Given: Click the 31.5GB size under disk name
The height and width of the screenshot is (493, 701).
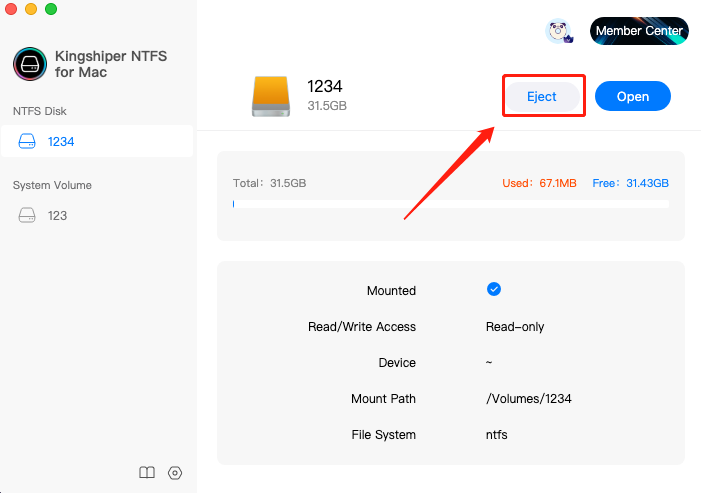Looking at the screenshot, I should [x=327, y=106].
